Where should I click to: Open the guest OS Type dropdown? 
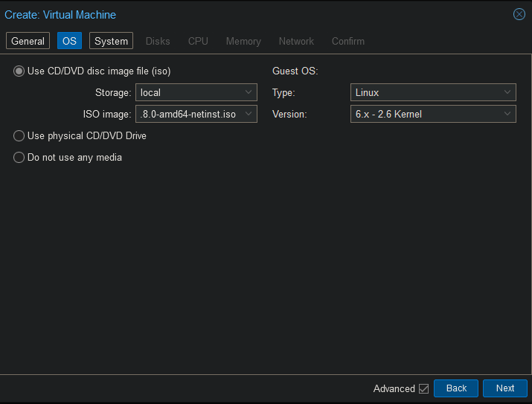coord(507,93)
